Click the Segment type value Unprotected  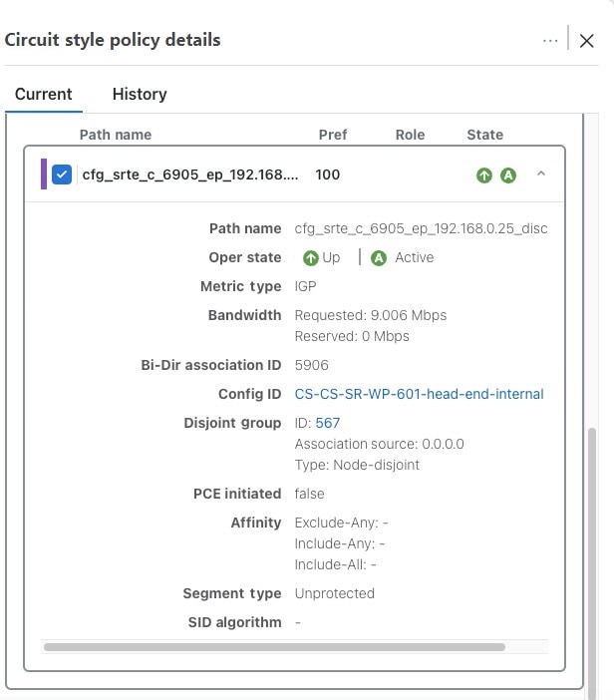point(335,593)
